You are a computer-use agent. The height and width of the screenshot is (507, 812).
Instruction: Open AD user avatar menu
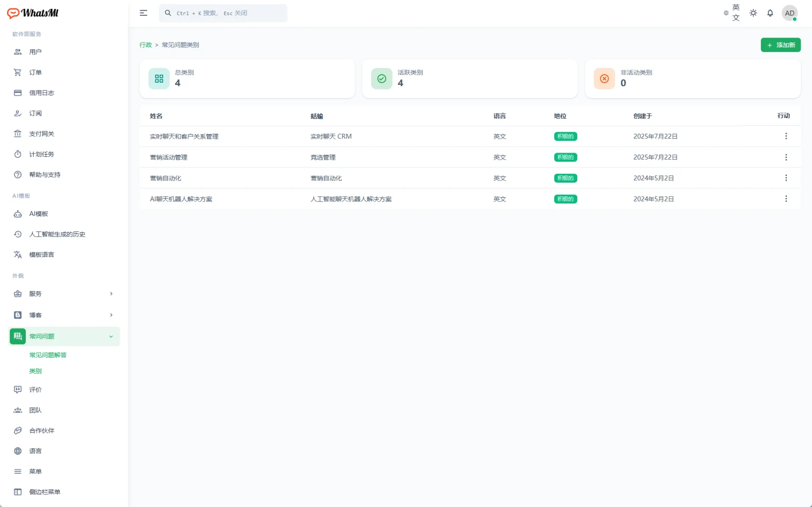(790, 13)
